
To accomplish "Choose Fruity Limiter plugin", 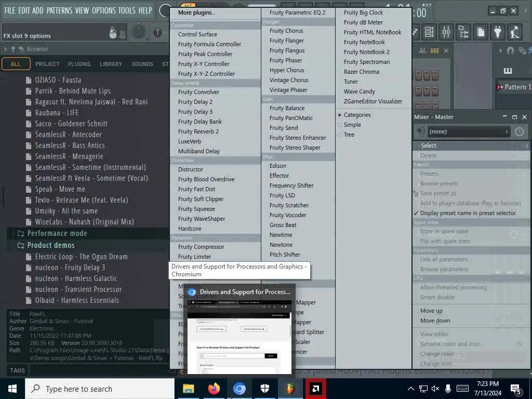I will coord(195,257).
